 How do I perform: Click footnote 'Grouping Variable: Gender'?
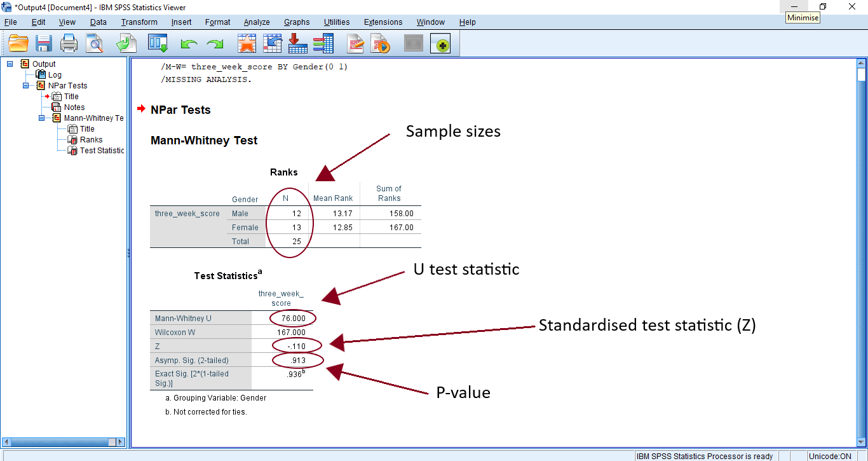[215, 398]
